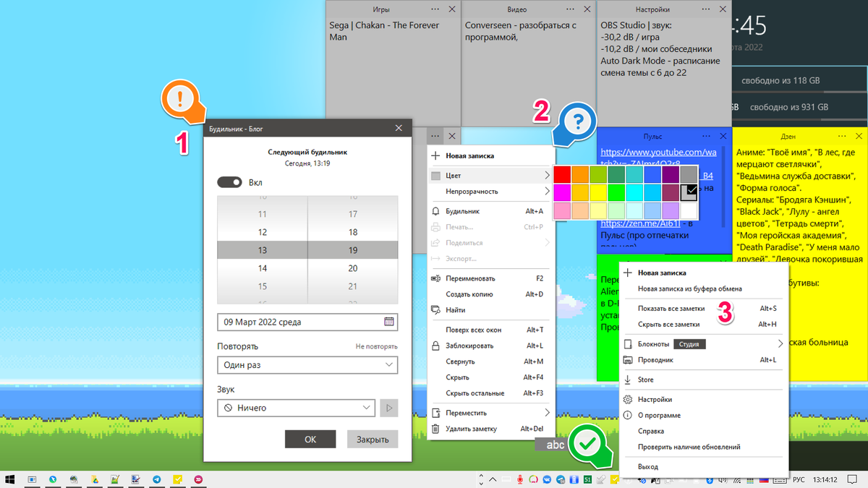Click the gear icon in the tray menu

pos(628,399)
